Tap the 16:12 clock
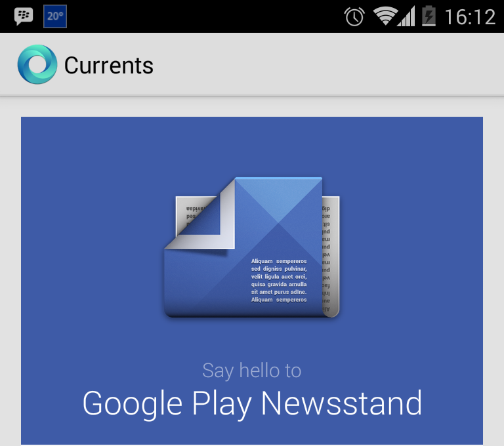Image resolution: width=504 pixels, height=446 pixels. [470, 16]
